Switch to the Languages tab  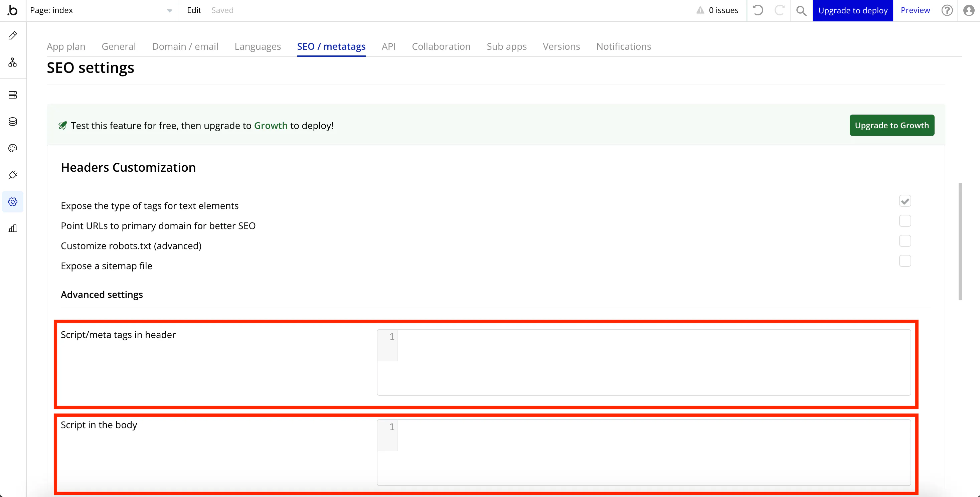[x=258, y=46]
